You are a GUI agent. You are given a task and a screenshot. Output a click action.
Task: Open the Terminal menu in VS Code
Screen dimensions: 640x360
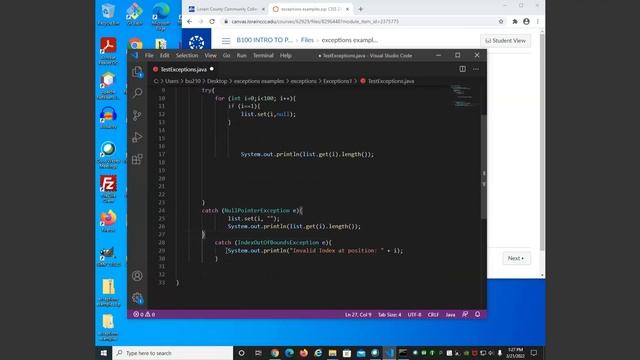click(263, 56)
